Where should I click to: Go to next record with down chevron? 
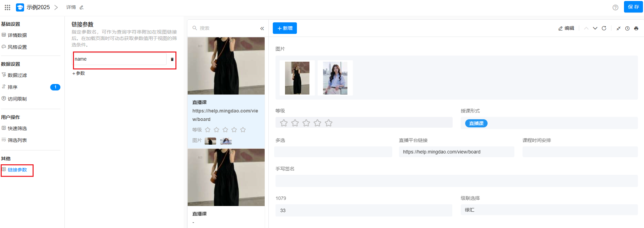click(595, 28)
